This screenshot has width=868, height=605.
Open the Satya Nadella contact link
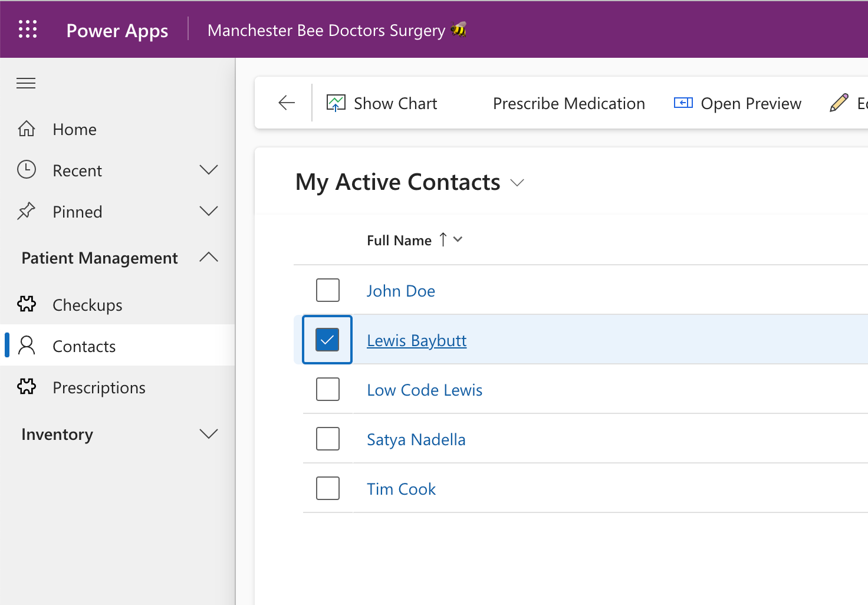416,439
